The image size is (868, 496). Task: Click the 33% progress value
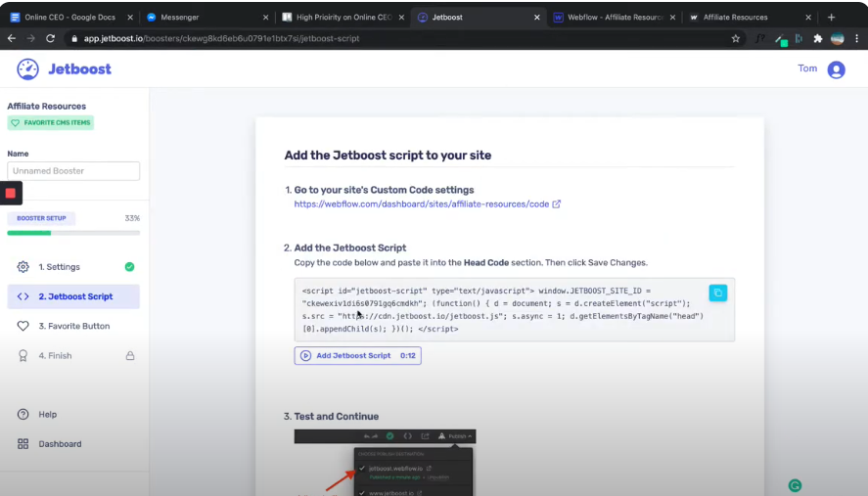pyautogui.click(x=132, y=218)
